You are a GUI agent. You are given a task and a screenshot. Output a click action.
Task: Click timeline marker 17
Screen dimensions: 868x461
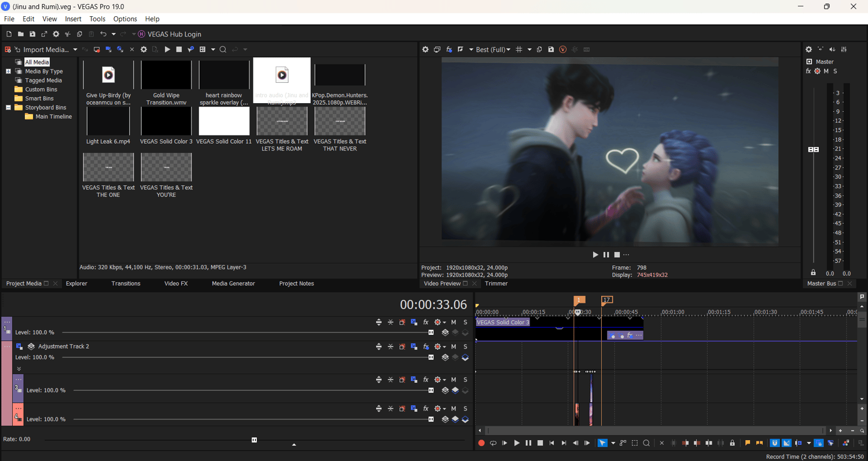606,300
